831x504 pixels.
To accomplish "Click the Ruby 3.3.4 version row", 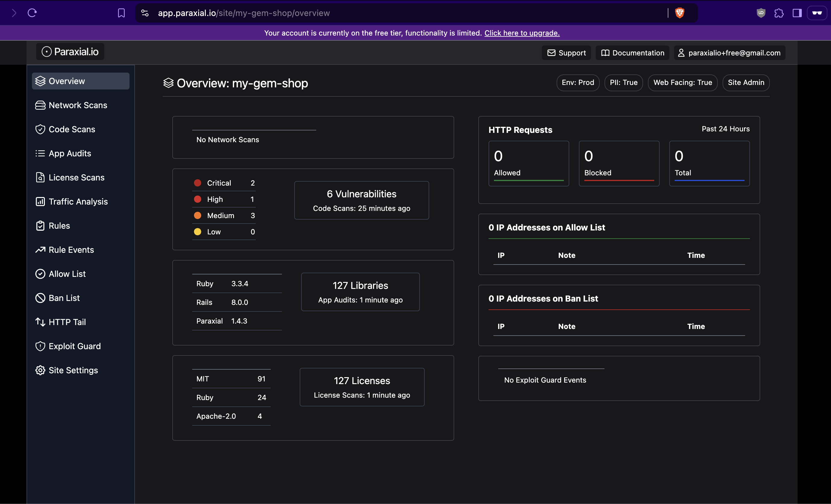I will pos(237,284).
